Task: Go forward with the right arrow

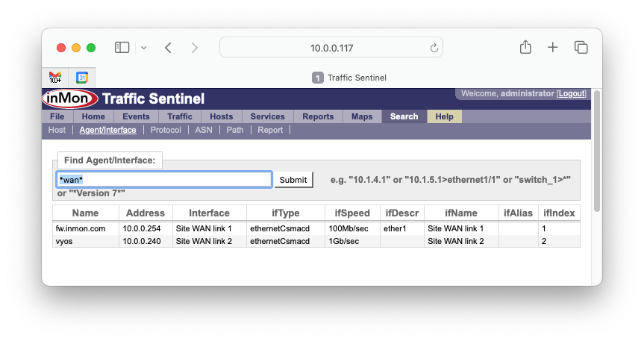Action: pos(194,48)
